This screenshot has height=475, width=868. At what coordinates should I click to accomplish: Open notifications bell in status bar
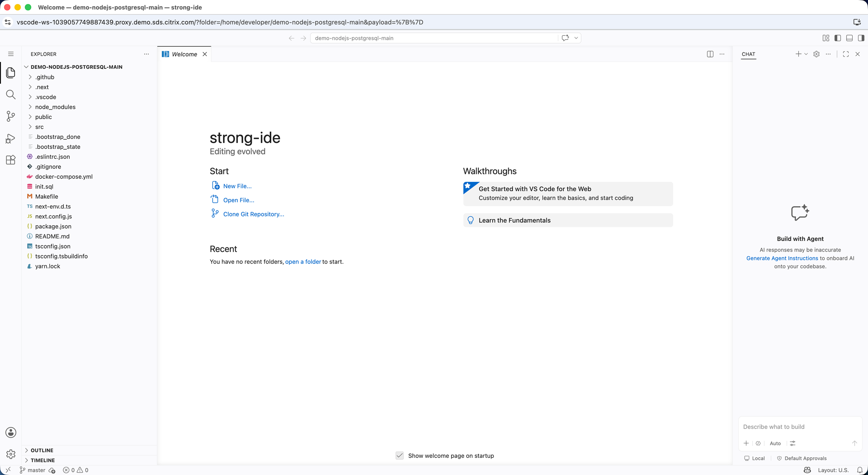click(860, 470)
